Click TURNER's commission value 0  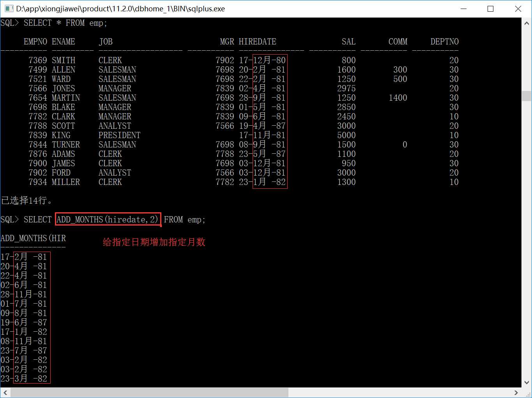[x=405, y=144]
